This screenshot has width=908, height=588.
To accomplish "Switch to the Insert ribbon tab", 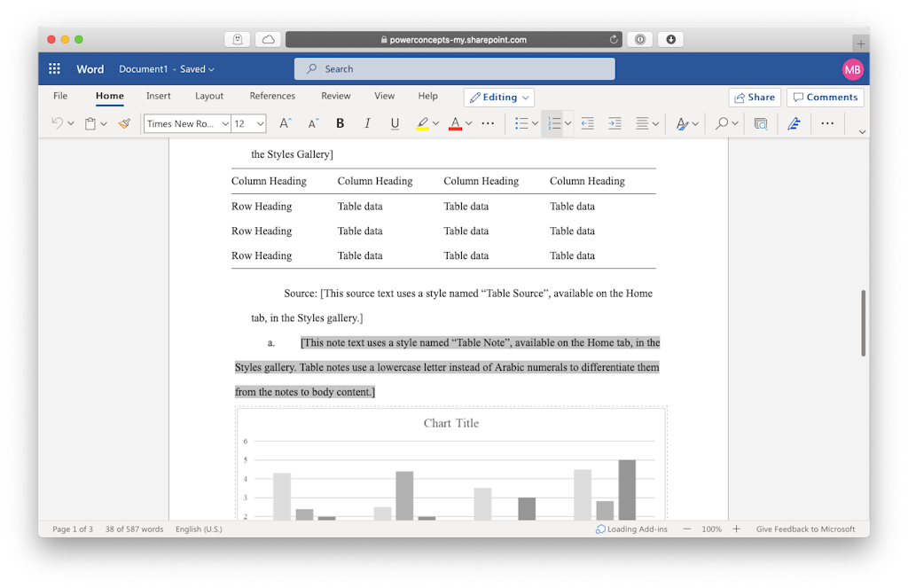I will [158, 96].
